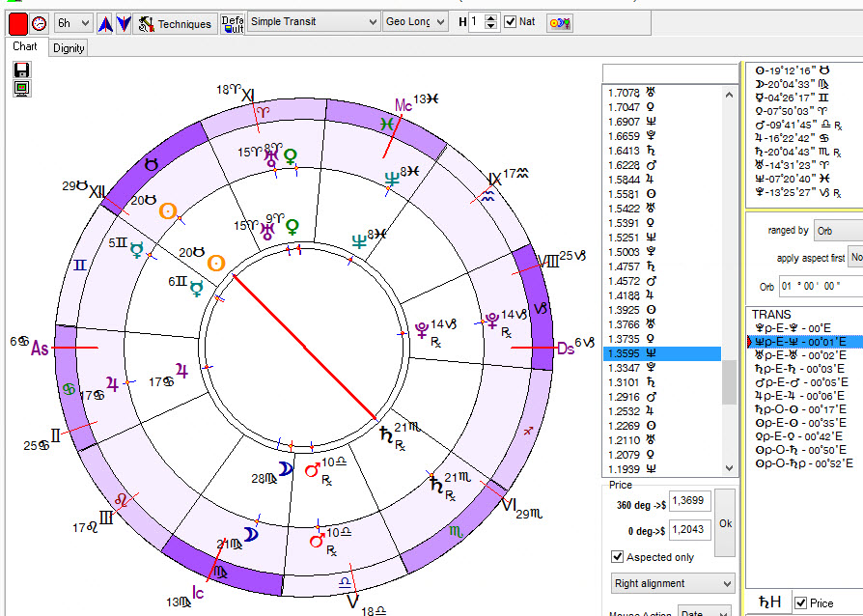863x616 pixels.
Task: Open the ranged by Orb dropdown
Action: tap(838, 231)
